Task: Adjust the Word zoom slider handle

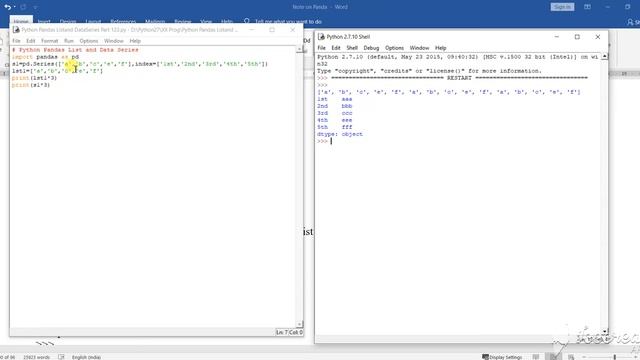Action: pos(614,357)
